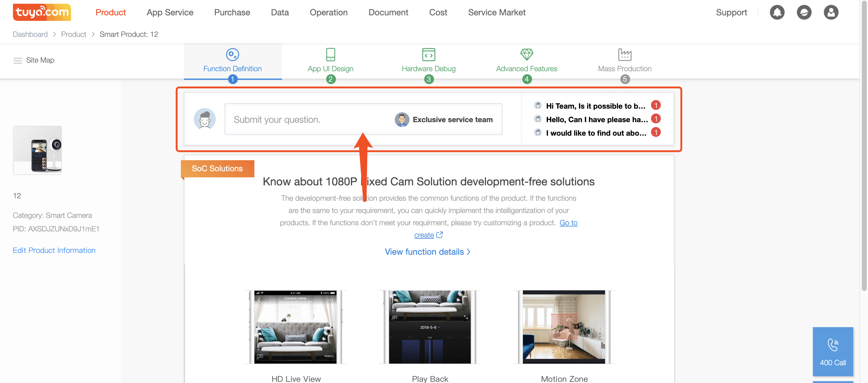Click the 400 Call button
The width and height of the screenshot is (868, 383).
pos(833,351)
